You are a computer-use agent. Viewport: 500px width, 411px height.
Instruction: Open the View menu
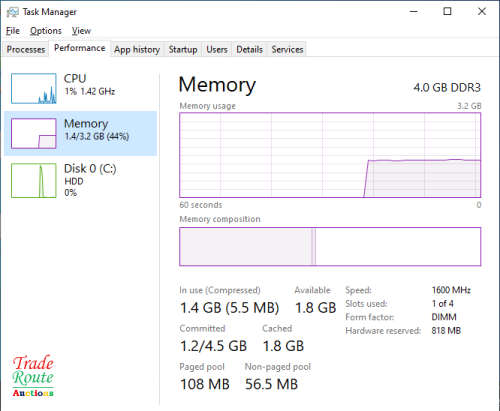pos(81,31)
